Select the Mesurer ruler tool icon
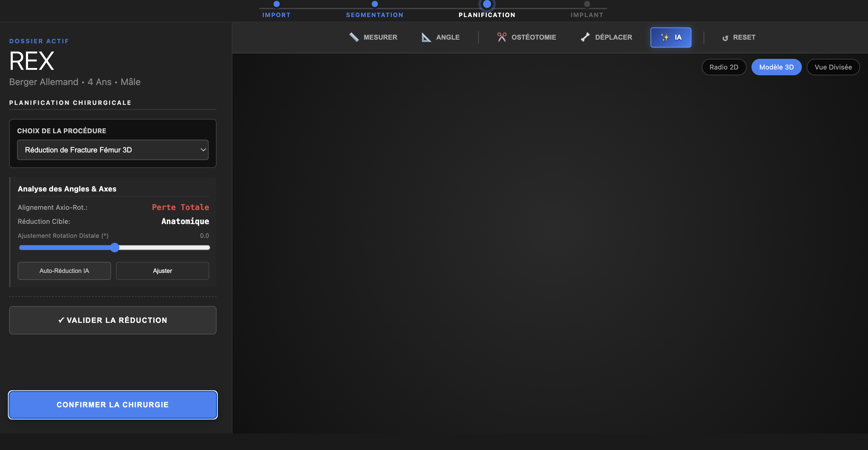Image resolution: width=868 pixels, height=450 pixels. [x=354, y=37]
